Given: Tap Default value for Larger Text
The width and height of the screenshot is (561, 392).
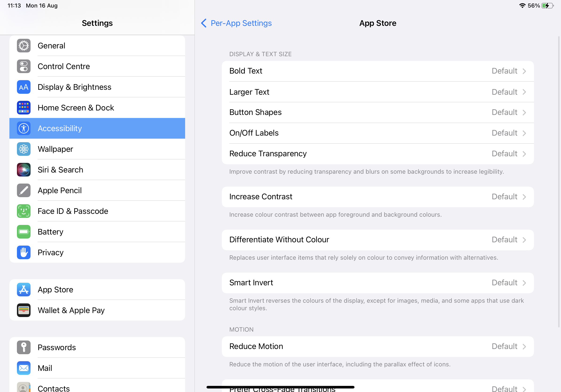Looking at the screenshot, I should [504, 92].
